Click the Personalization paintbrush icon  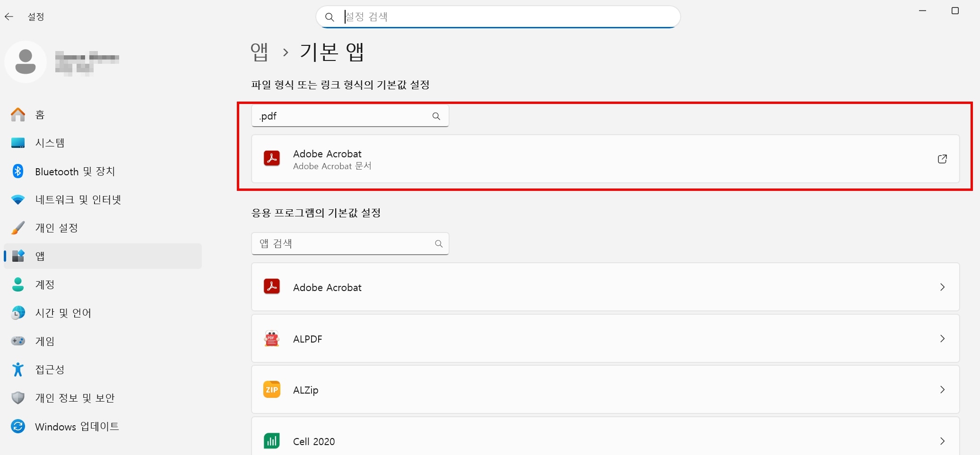click(x=18, y=228)
